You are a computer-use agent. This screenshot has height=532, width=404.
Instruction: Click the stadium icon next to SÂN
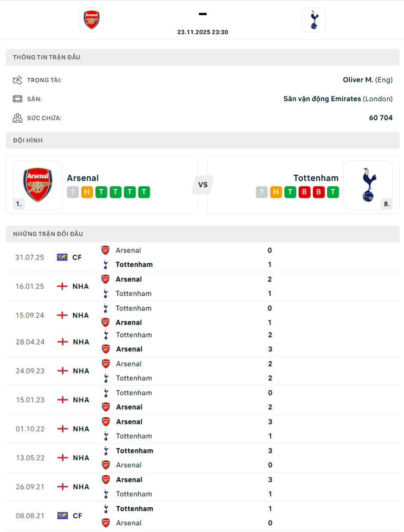point(18,98)
